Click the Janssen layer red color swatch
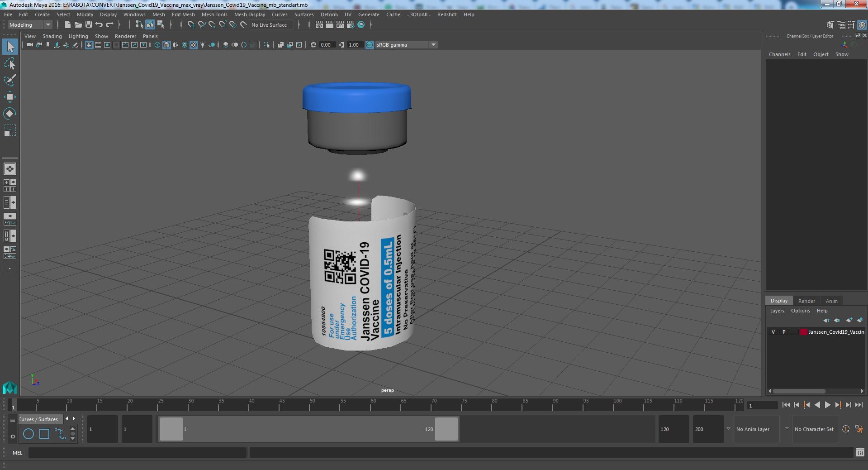The image size is (868, 470). 804,332
